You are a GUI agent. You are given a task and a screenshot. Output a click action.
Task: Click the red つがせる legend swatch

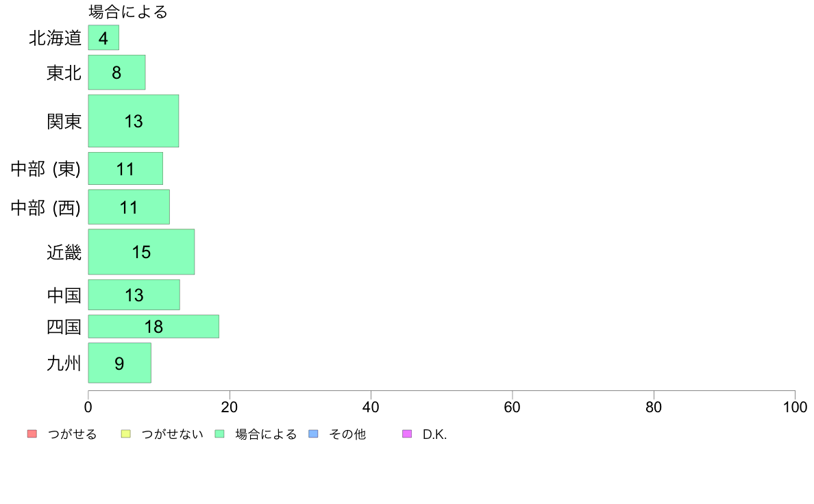click(x=32, y=434)
